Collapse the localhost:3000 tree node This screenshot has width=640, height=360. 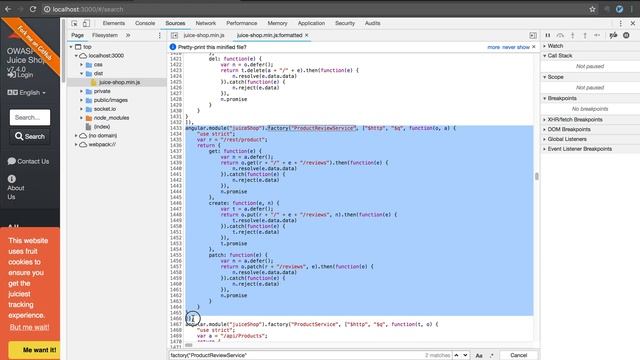pyautogui.click(x=76, y=56)
